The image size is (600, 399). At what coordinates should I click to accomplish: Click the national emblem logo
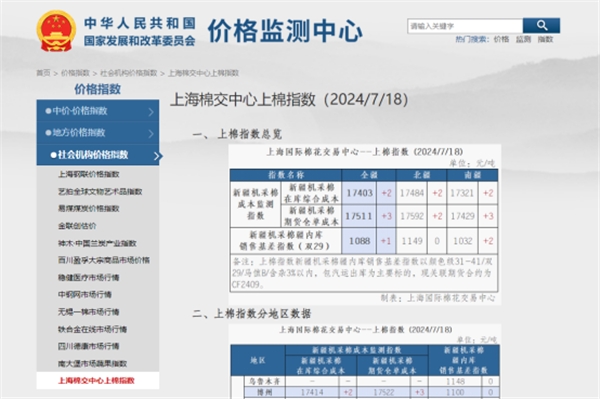56,31
